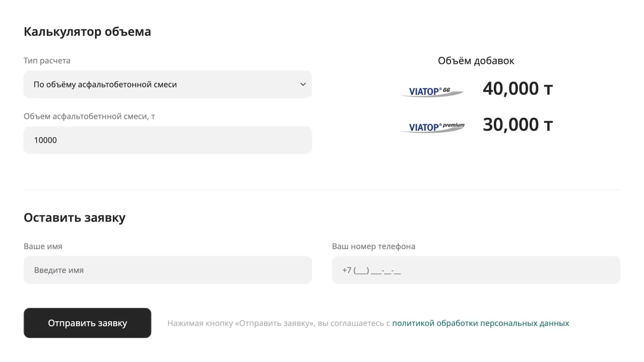Click the Объём добавок heading
Viewport: 644px width, 362px height.
click(x=476, y=61)
